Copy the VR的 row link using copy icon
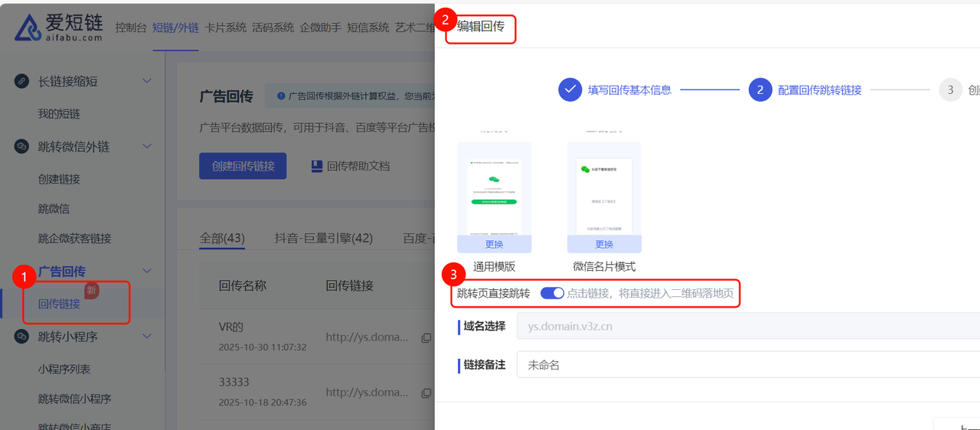This screenshot has width=980, height=430. pos(426,338)
